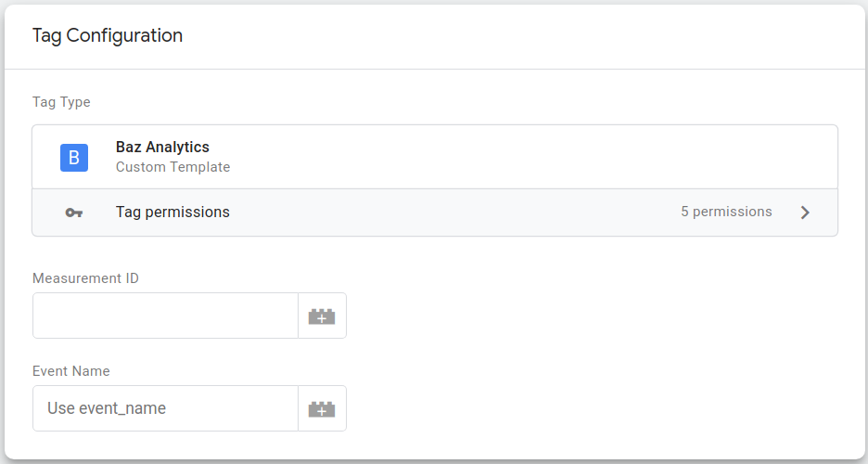Click the Tag Configuration heading
This screenshot has height=464, width=868.
click(108, 36)
